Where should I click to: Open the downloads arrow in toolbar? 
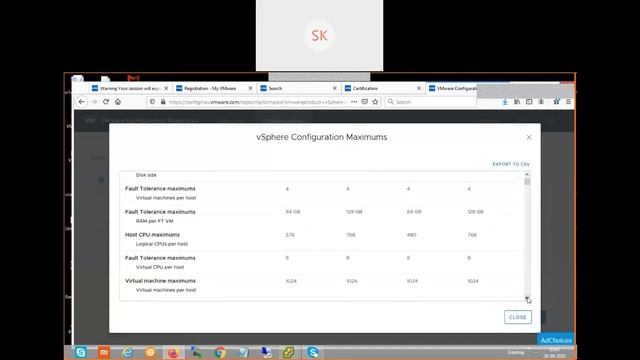coord(505,102)
